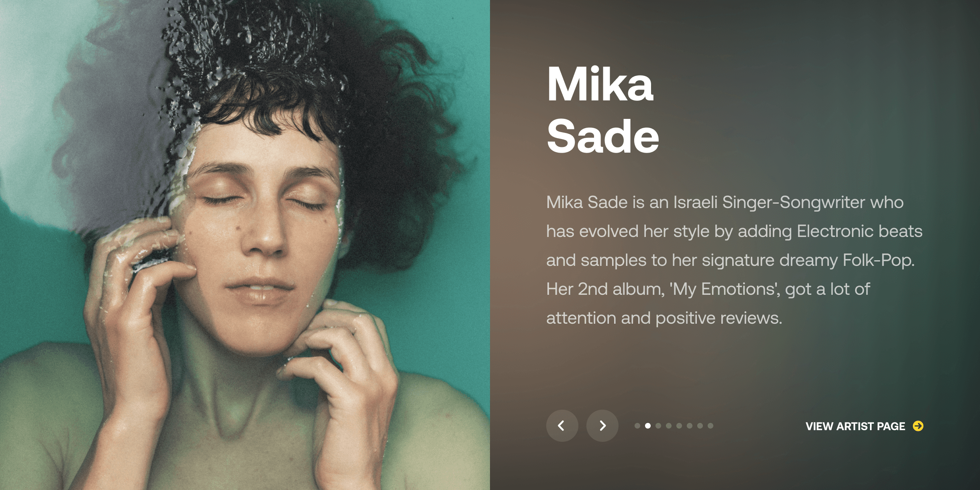Image resolution: width=980 pixels, height=490 pixels.
Task: Select the active second carousel dot
Action: click(x=648, y=426)
